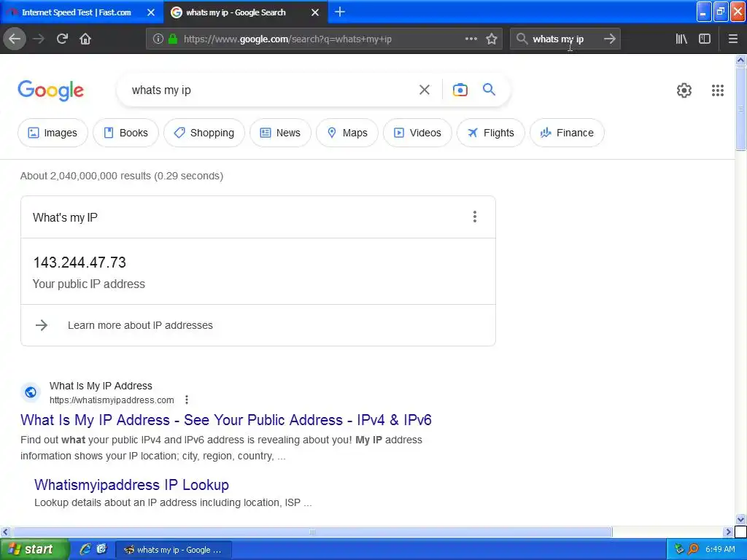Image resolution: width=747 pixels, height=560 pixels.
Task: Click the forward navigation arrow
Action: coord(39,39)
